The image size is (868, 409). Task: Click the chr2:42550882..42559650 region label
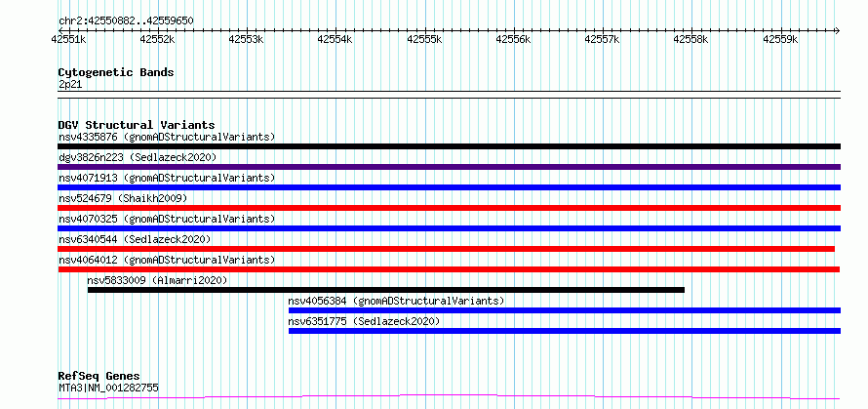point(126,20)
